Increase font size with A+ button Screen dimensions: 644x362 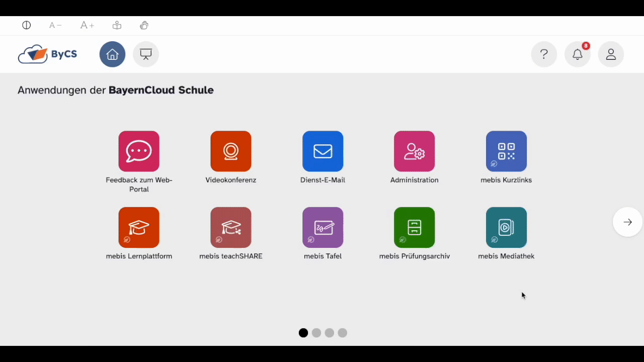tap(87, 25)
